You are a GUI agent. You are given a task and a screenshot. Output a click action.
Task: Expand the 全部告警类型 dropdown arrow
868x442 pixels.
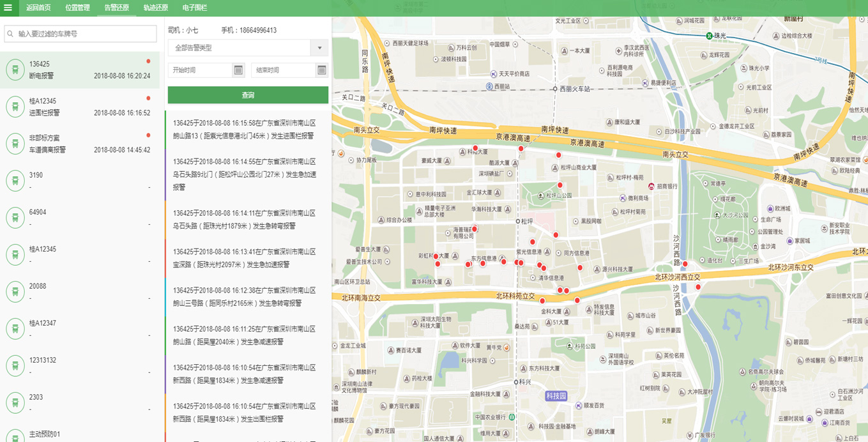pyautogui.click(x=319, y=48)
